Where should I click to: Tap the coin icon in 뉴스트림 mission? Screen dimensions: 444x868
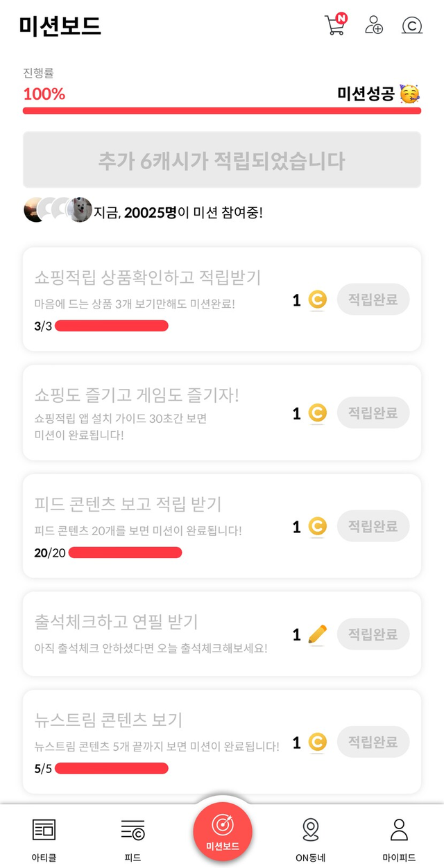[x=317, y=743]
